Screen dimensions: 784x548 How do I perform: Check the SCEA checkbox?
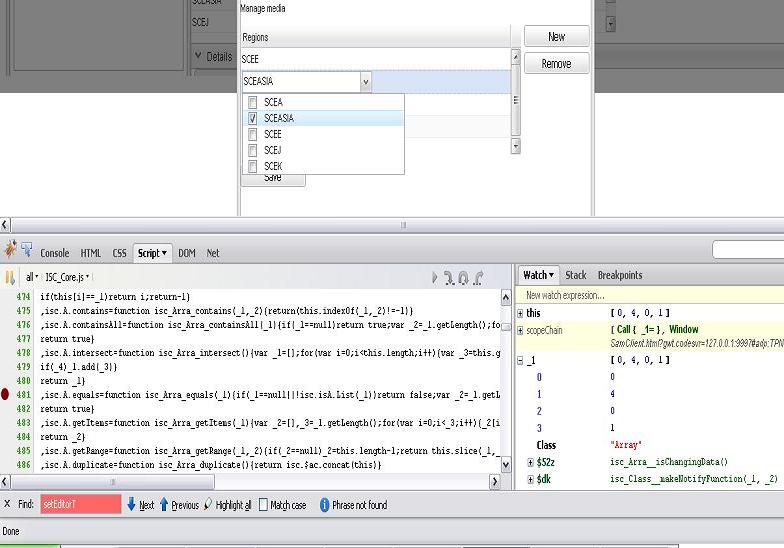(x=253, y=102)
